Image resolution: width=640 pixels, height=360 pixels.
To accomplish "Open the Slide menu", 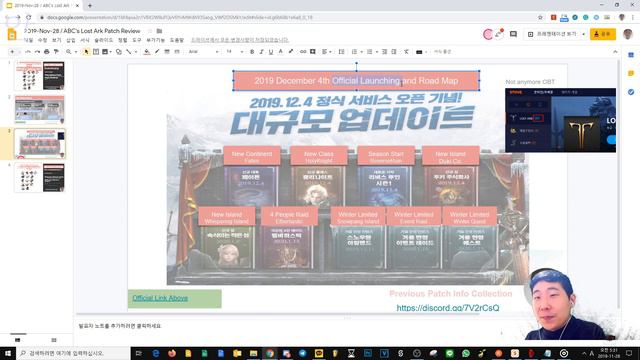I will click(x=103, y=40).
